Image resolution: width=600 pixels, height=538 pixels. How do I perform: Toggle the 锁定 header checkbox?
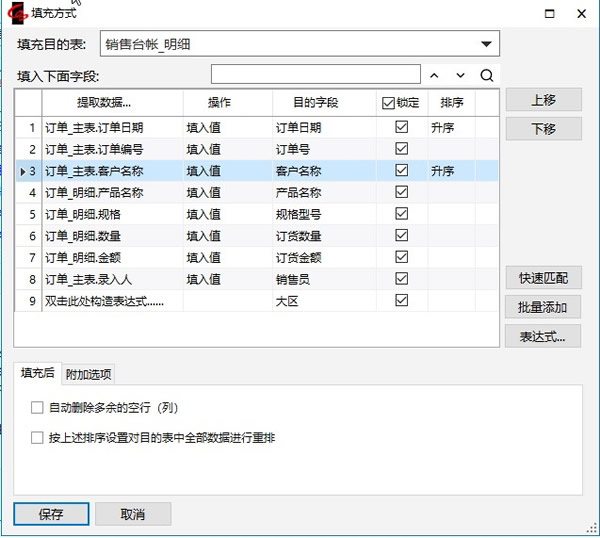pos(389,102)
